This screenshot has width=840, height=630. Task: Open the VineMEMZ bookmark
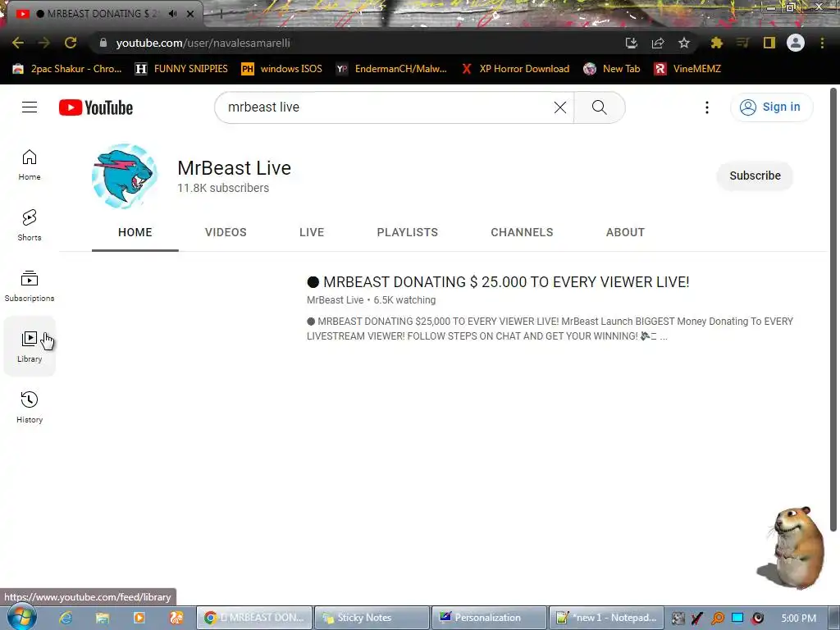pyautogui.click(x=688, y=69)
